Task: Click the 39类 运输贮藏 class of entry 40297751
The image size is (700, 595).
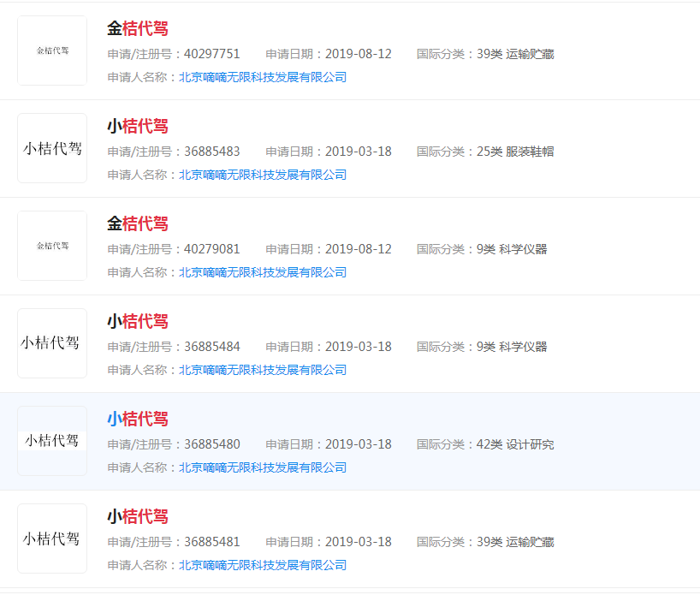Action: tap(515, 54)
